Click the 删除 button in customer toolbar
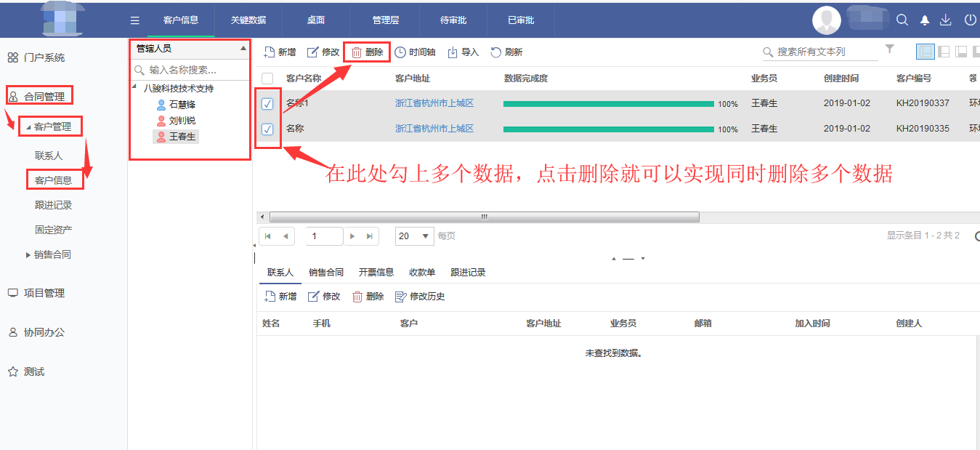The image size is (980, 450). (367, 52)
